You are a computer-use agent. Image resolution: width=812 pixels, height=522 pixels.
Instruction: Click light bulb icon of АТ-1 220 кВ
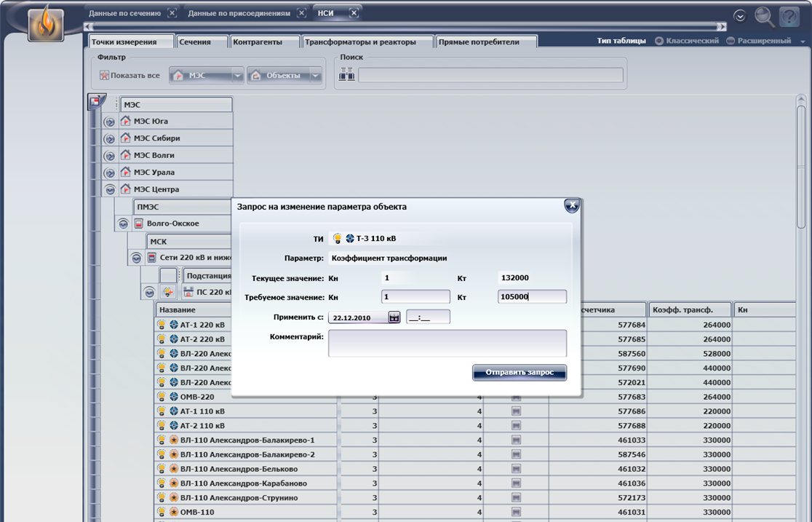pos(162,325)
